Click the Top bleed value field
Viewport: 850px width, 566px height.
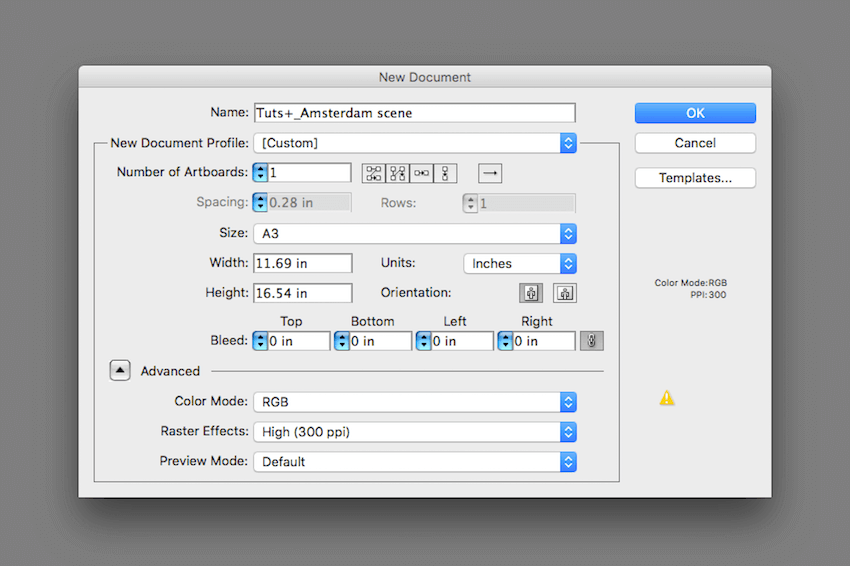[299, 341]
